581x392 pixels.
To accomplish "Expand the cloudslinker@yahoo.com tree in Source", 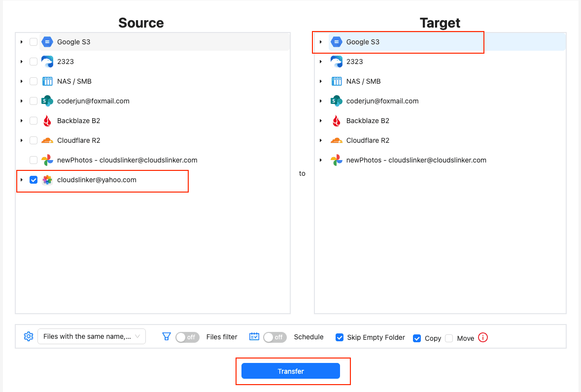I will (x=22, y=180).
